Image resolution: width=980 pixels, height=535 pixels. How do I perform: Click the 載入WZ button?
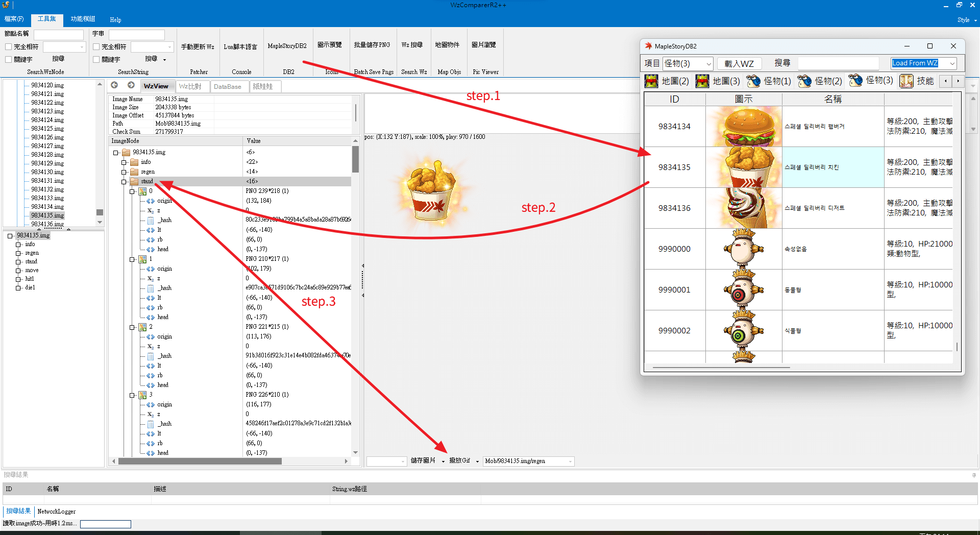(x=739, y=63)
